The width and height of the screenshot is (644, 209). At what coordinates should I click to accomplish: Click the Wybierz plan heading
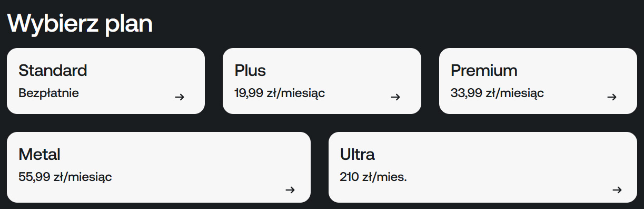[x=80, y=24]
